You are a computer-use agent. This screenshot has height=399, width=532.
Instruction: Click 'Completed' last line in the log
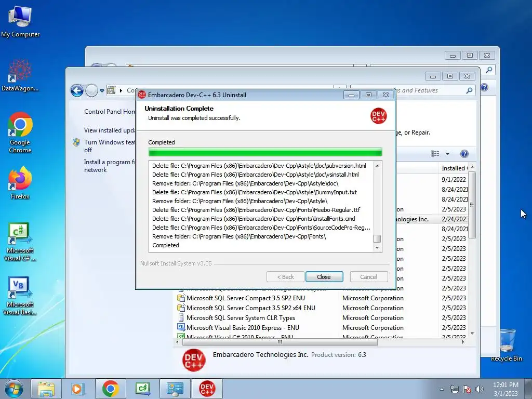[166, 245]
